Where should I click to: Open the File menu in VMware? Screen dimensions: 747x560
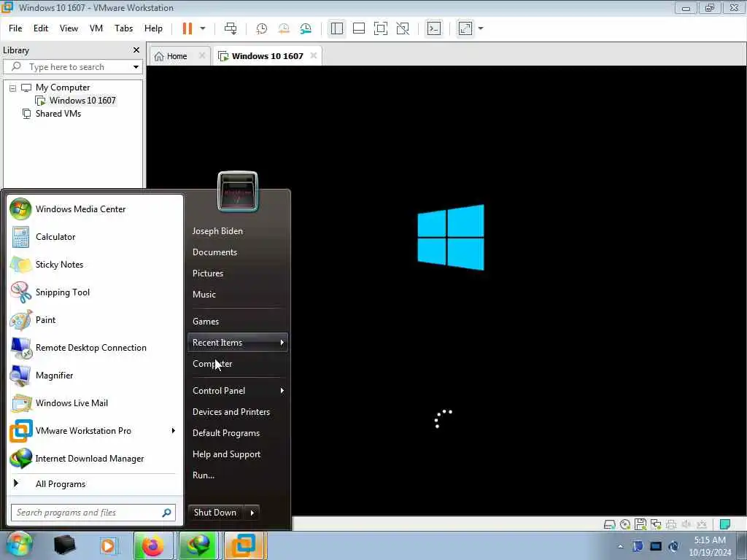[15, 28]
